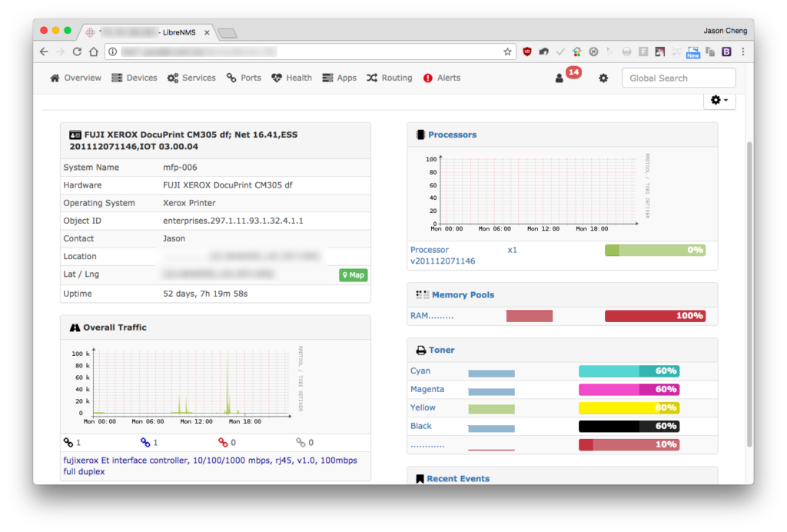
Task: Open the browser home page
Action: point(93,52)
